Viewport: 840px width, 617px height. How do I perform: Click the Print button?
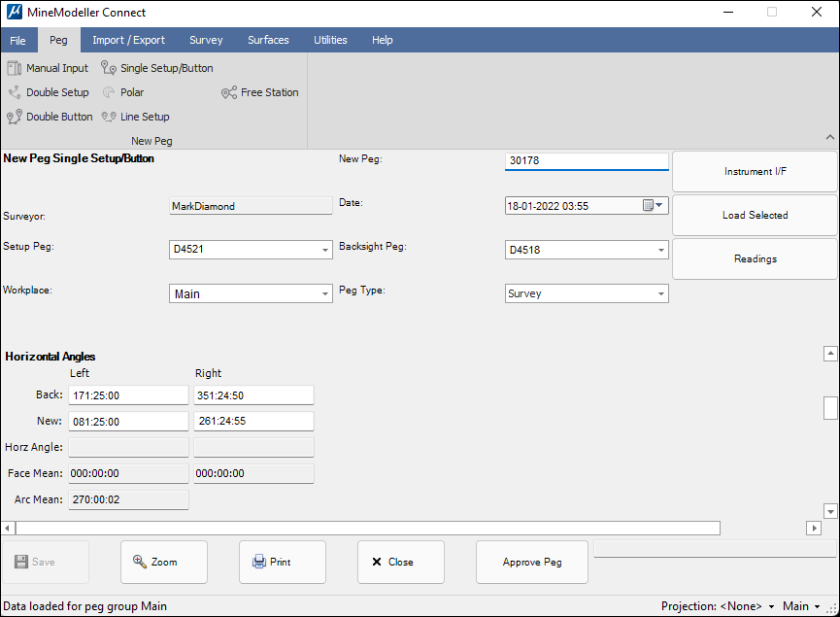point(282,562)
